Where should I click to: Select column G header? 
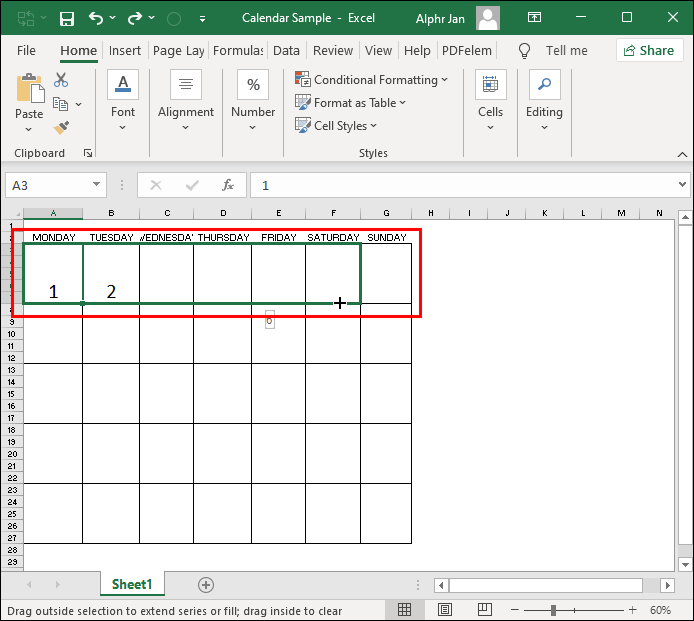point(386,213)
